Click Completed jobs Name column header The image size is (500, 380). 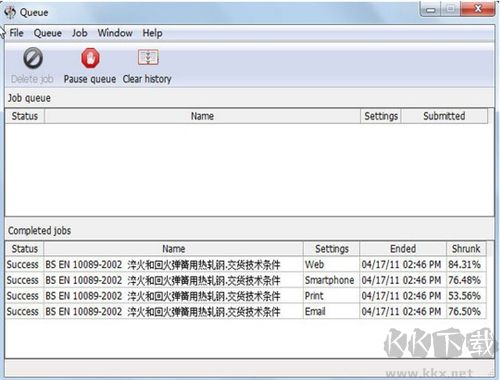[x=174, y=249]
